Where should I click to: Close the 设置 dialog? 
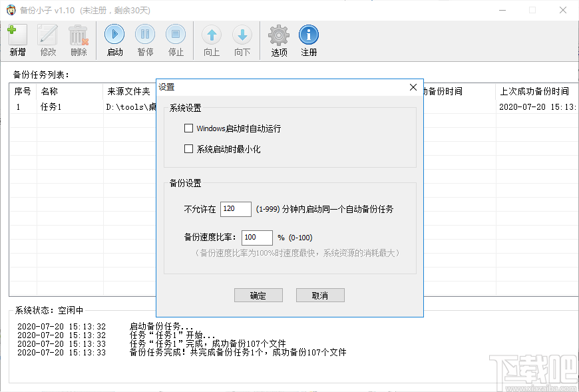413,87
